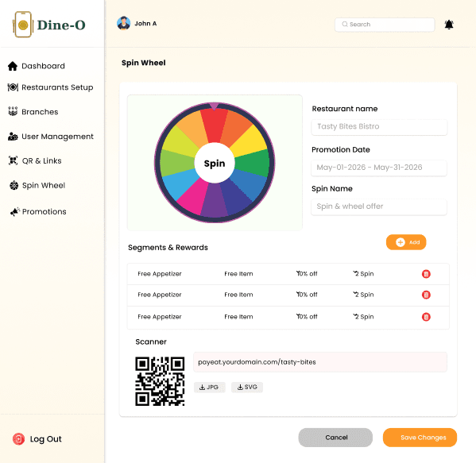Click 2 Spin in third segment row

tap(363, 316)
